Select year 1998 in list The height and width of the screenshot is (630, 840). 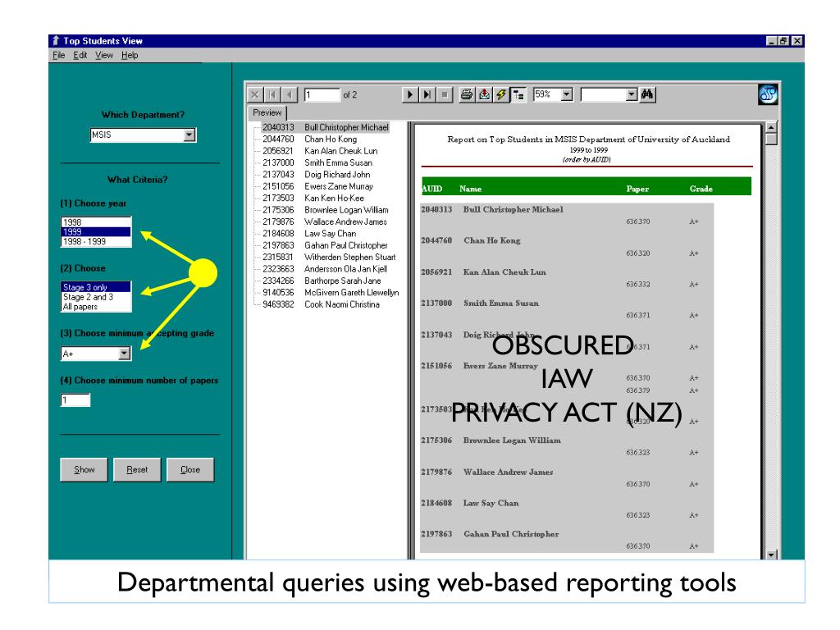pos(96,222)
